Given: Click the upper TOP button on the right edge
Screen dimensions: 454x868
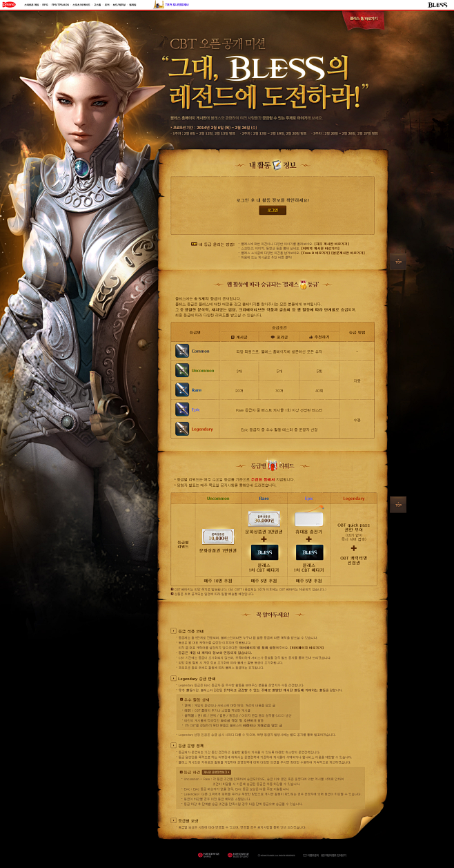Looking at the screenshot, I should pyautogui.click(x=398, y=262).
